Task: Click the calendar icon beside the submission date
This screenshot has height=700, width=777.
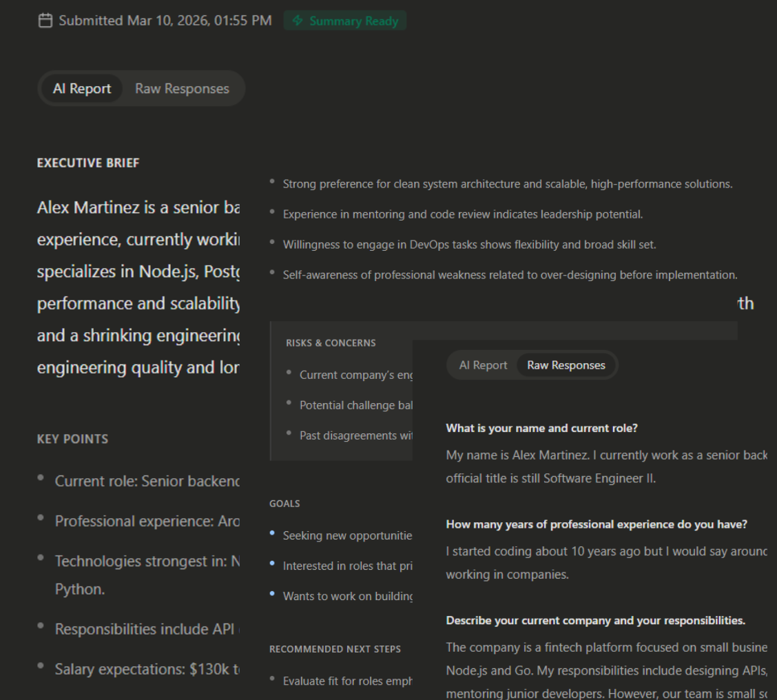Action: coord(44,20)
